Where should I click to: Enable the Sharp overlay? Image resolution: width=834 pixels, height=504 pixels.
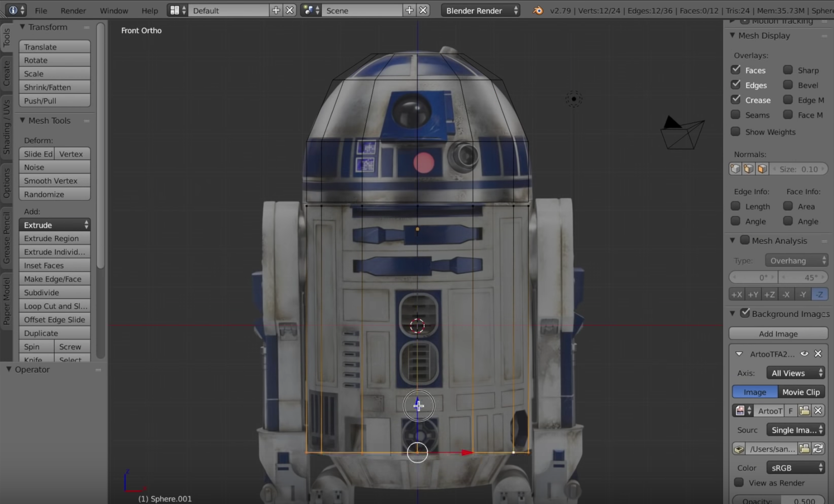click(788, 70)
